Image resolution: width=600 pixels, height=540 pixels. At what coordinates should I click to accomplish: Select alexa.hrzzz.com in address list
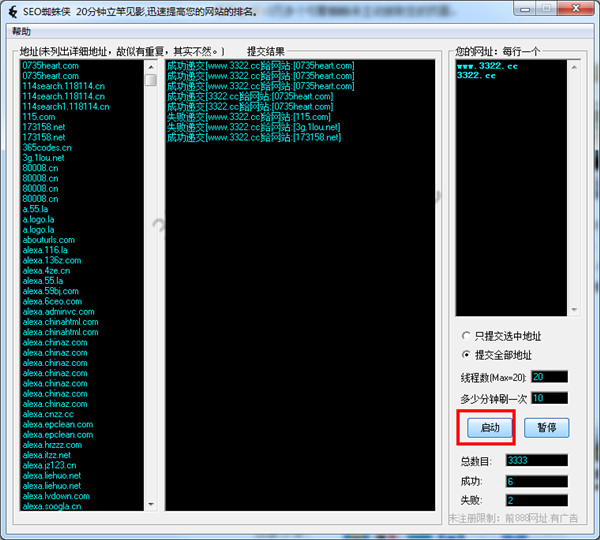click(x=52, y=445)
